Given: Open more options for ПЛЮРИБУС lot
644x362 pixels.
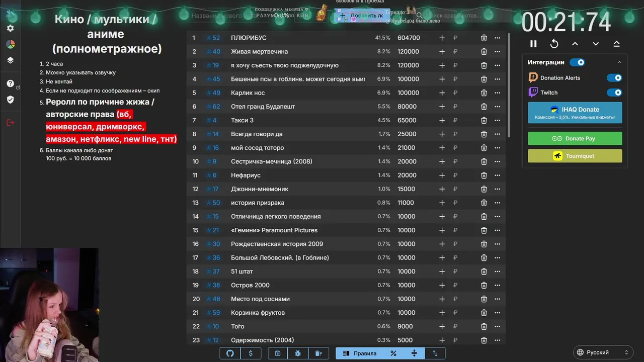Looking at the screenshot, I should pos(497,38).
